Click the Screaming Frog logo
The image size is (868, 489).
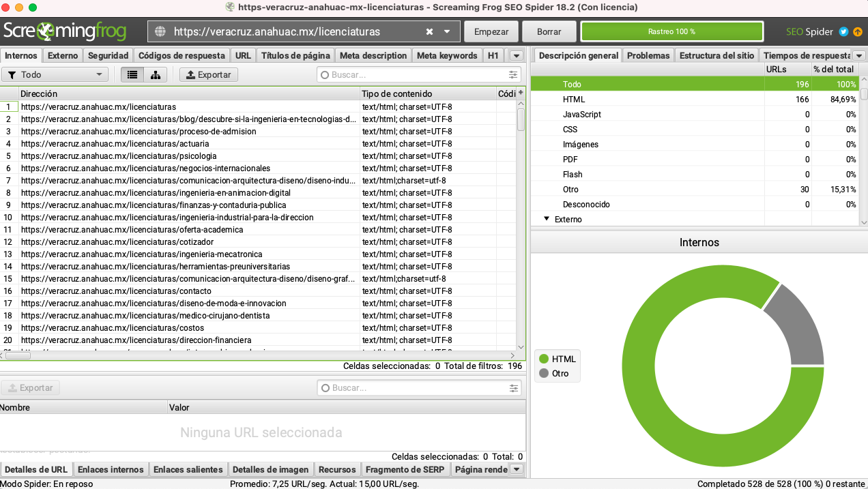coord(70,31)
